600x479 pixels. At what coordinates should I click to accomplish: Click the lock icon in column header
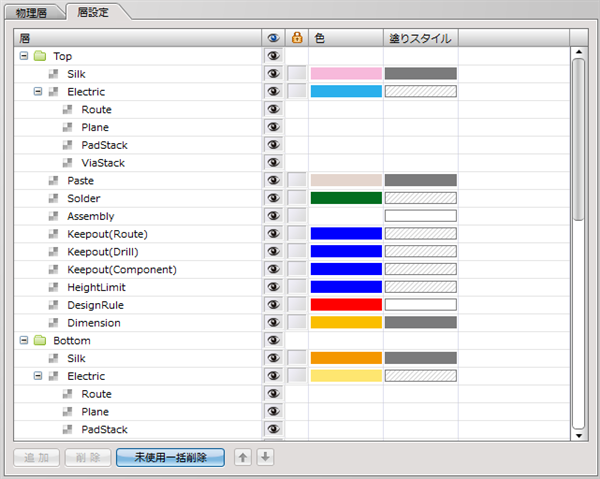coord(296,38)
